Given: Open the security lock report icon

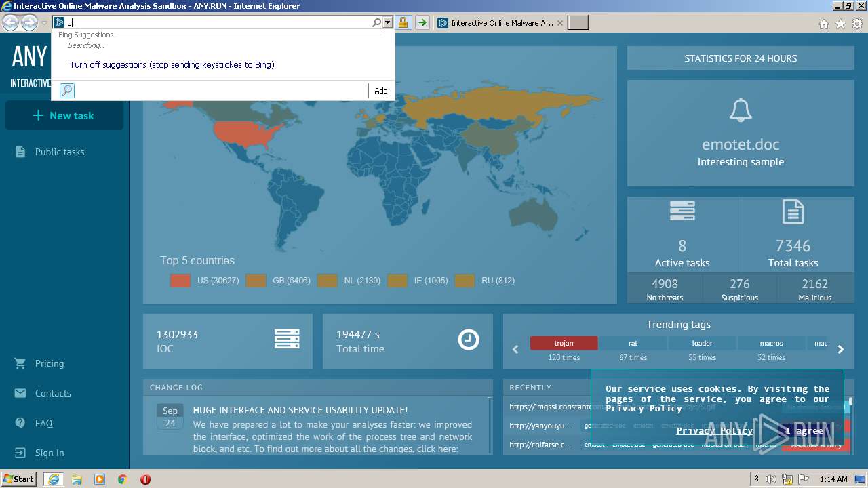Looking at the screenshot, I should pos(403,23).
